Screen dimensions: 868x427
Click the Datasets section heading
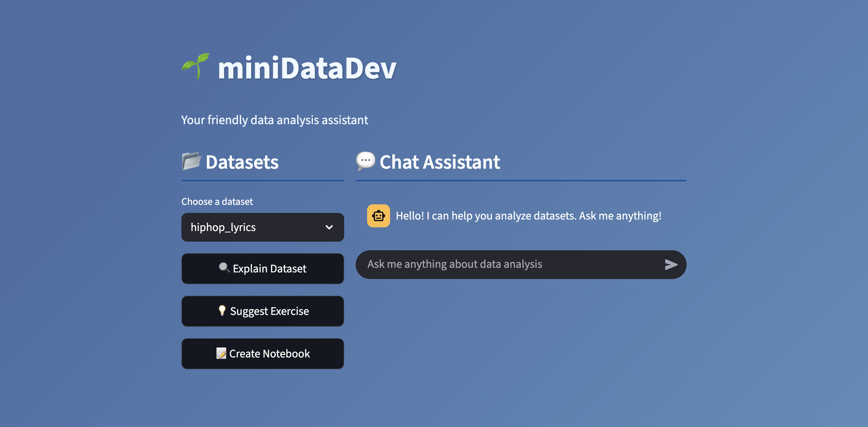pos(242,162)
